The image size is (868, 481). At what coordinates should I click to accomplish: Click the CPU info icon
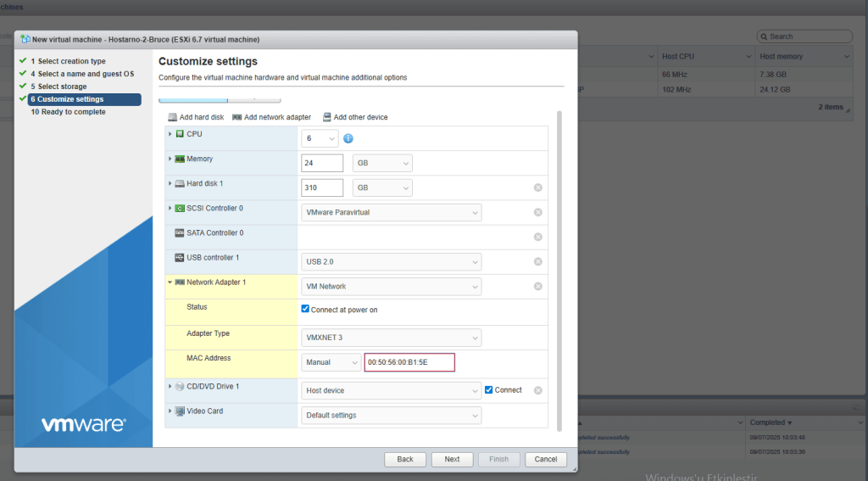click(x=348, y=138)
